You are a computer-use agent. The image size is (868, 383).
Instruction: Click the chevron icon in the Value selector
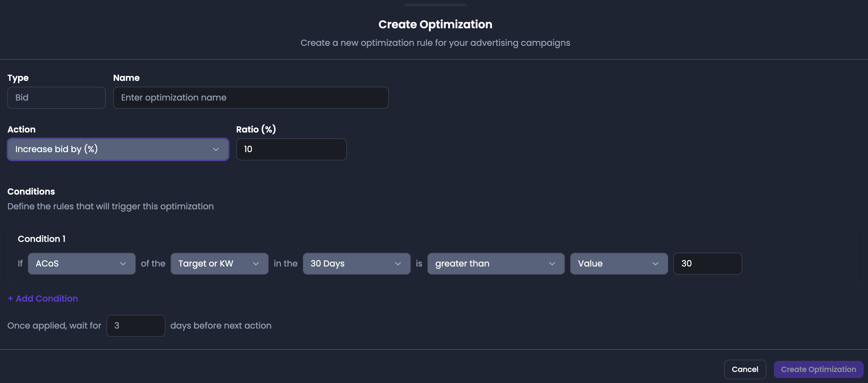pos(655,263)
